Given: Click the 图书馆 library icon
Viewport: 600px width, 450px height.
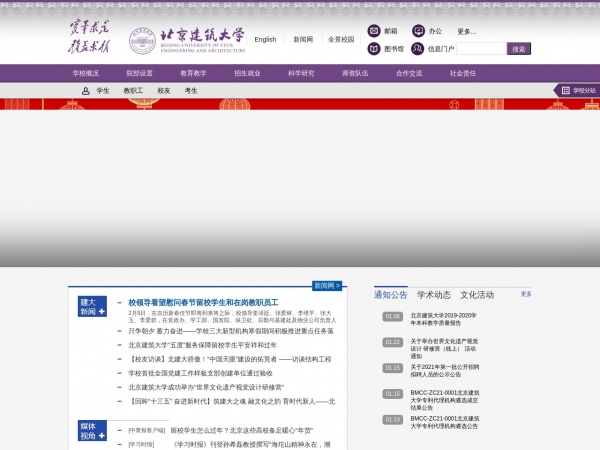Looking at the screenshot, I should point(374,48).
